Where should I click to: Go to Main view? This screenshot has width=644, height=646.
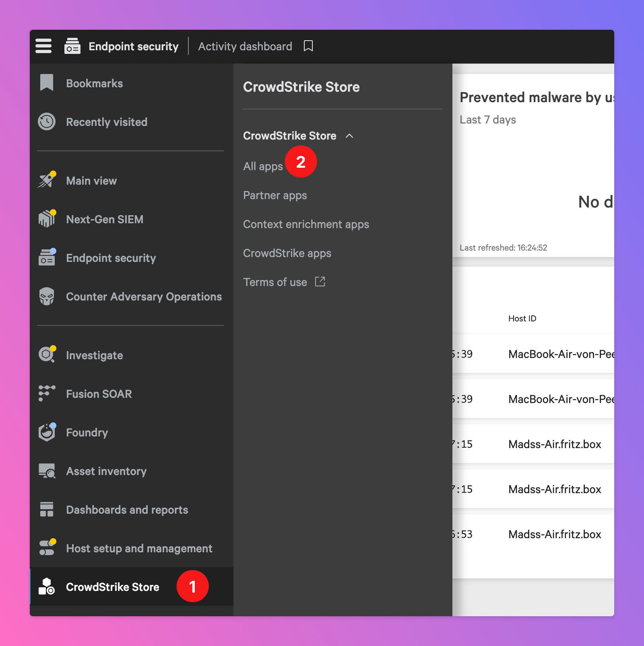91,181
